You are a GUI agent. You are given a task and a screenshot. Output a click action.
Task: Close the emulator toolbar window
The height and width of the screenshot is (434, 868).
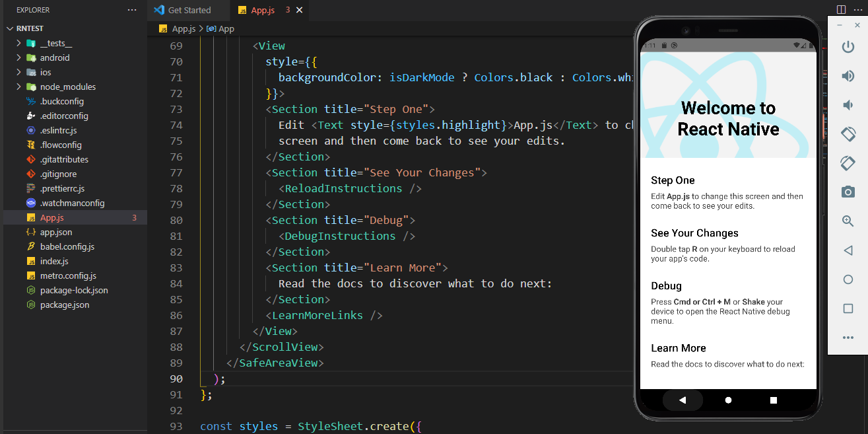coord(857,24)
